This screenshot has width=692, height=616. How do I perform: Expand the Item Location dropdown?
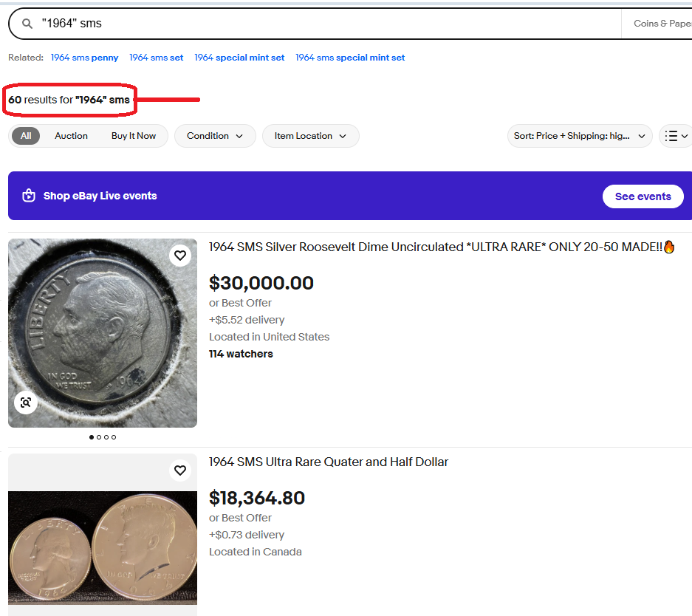point(311,136)
